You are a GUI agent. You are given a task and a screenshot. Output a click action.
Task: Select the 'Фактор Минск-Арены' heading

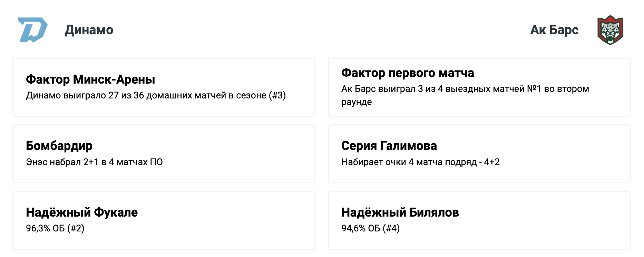[90, 79]
